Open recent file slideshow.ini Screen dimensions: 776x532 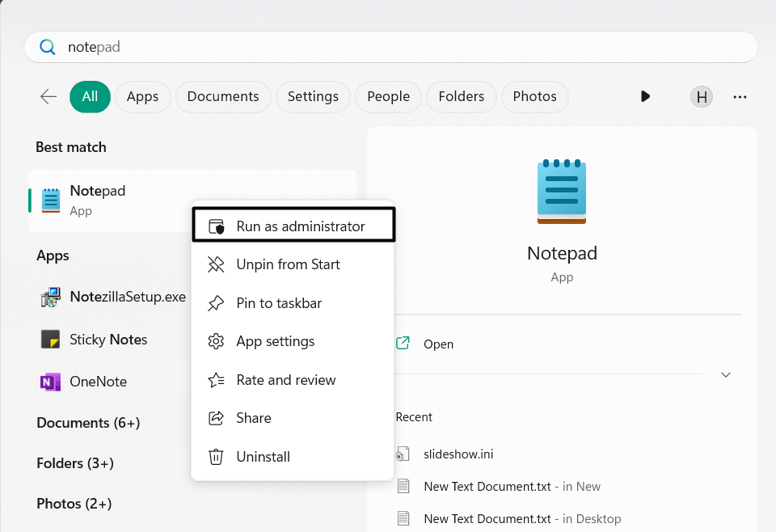point(458,454)
